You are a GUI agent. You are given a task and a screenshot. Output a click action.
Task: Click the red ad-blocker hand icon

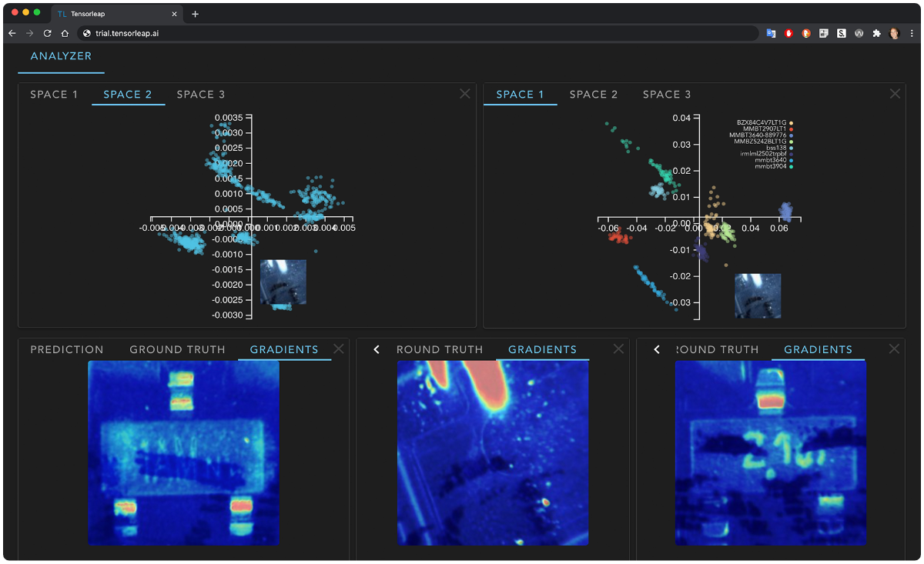coord(788,33)
